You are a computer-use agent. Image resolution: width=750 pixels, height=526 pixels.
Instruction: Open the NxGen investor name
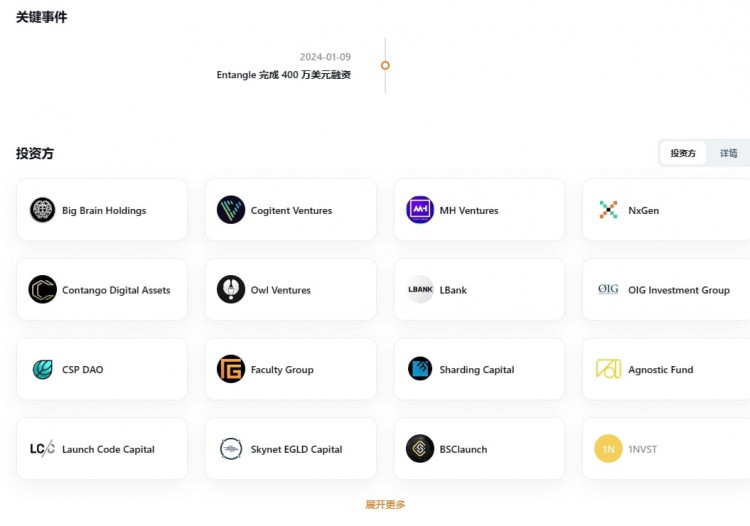click(643, 210)
